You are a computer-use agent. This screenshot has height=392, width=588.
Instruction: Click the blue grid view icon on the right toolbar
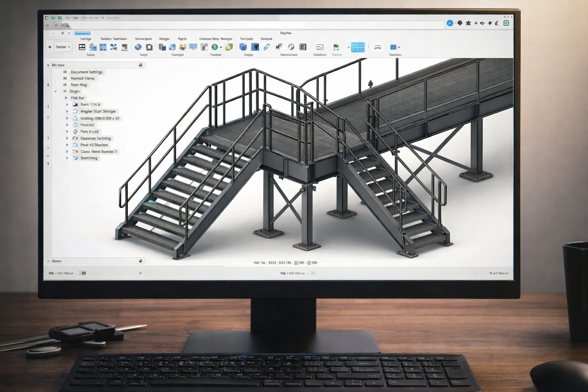click(x=358, y=47)
